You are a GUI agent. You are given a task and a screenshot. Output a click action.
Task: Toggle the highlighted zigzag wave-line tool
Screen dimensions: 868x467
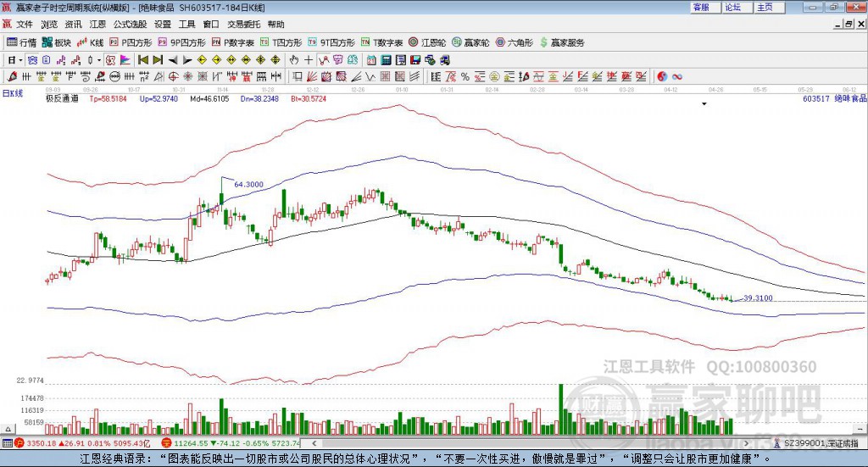tap(323, 60)
